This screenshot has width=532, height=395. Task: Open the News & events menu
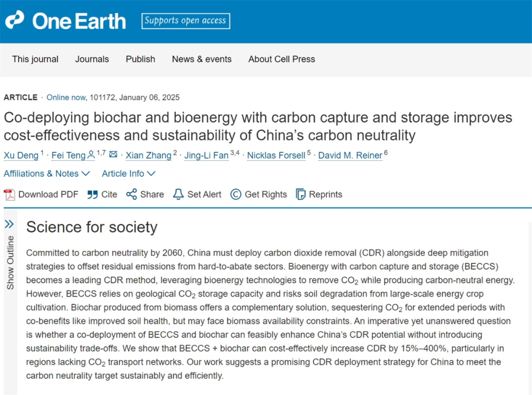coord(201,59)
